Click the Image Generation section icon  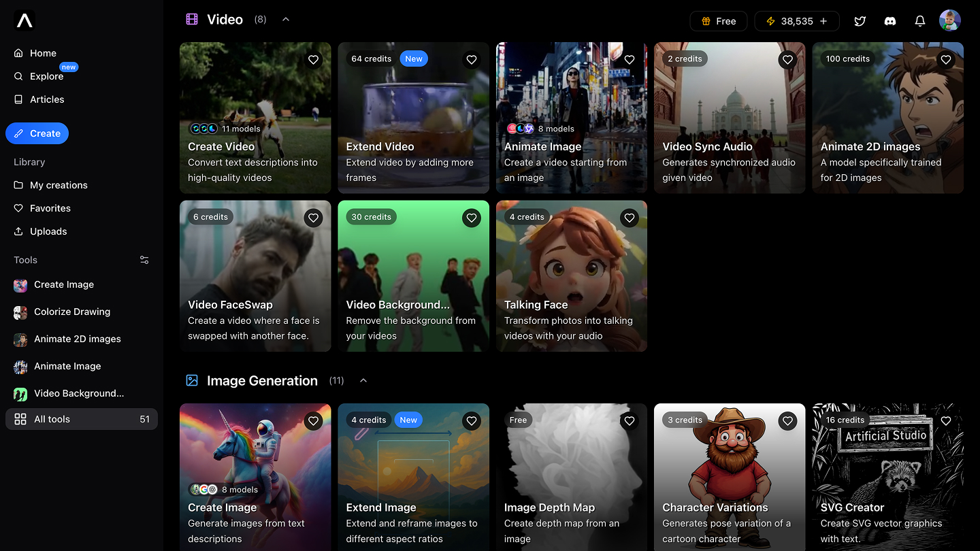click(192, 381)
